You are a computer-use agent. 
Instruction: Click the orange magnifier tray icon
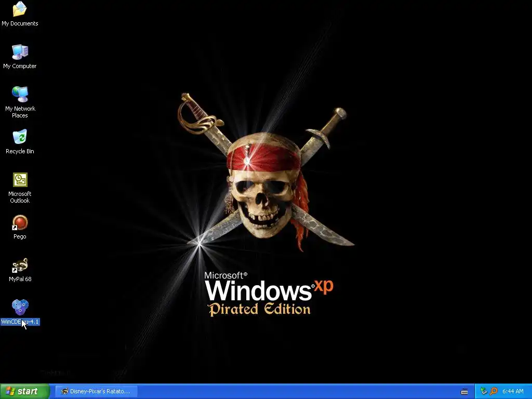tap(494, 391)
